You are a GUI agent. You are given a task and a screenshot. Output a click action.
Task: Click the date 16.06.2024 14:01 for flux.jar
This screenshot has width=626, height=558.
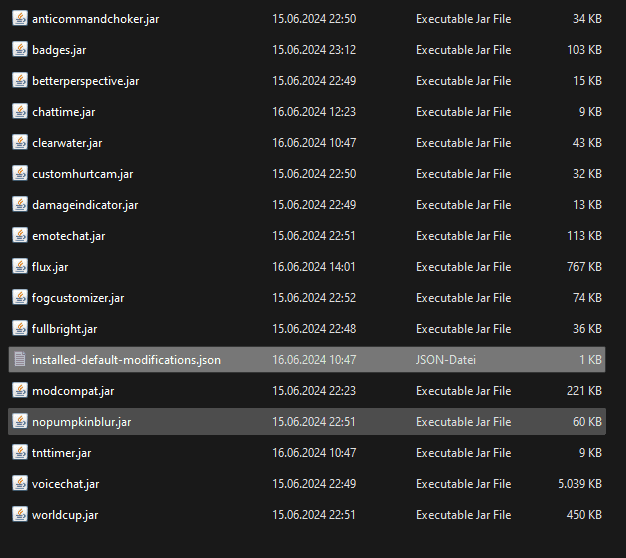[314, 267]
